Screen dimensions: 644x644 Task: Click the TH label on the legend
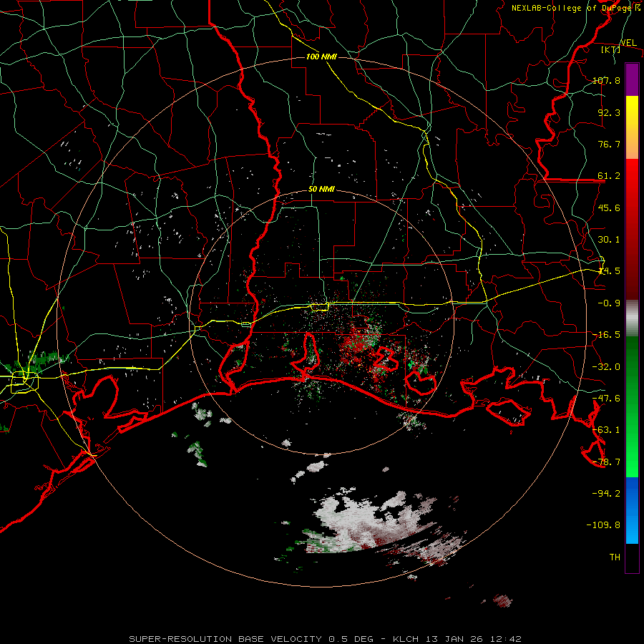coord(615,557)
